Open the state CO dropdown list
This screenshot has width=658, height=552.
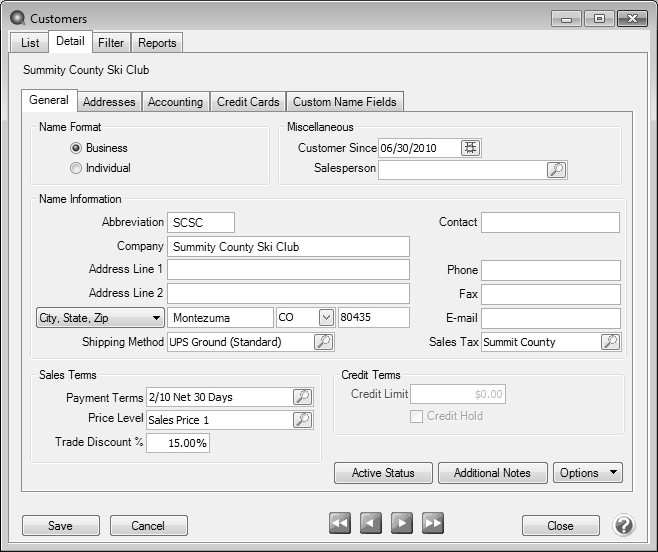click(326, 318)
